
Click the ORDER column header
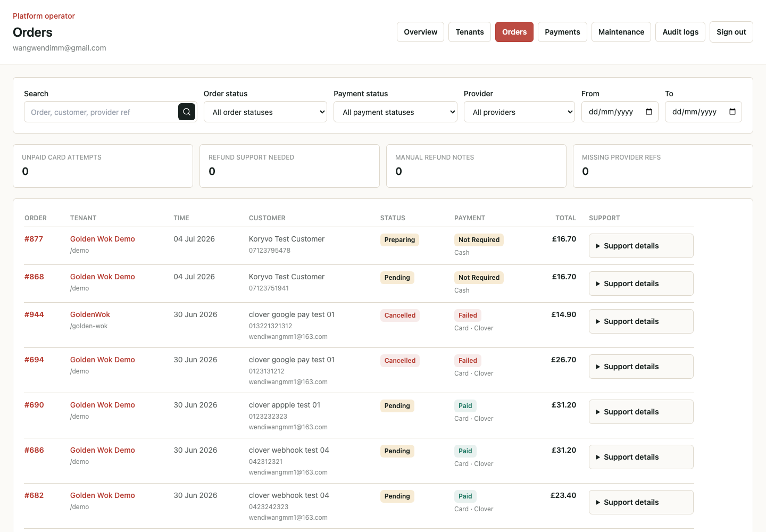point(36,218)
